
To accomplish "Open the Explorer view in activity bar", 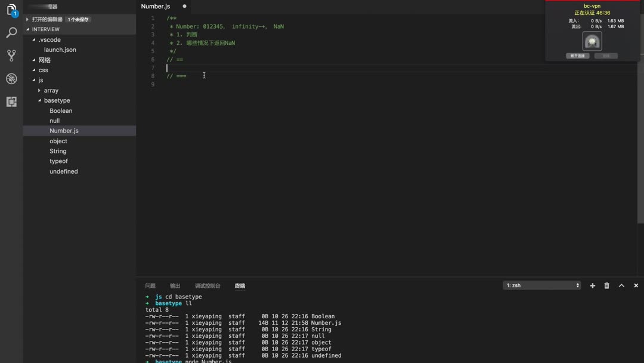I will pyautogui.click(x=11, y=10).
